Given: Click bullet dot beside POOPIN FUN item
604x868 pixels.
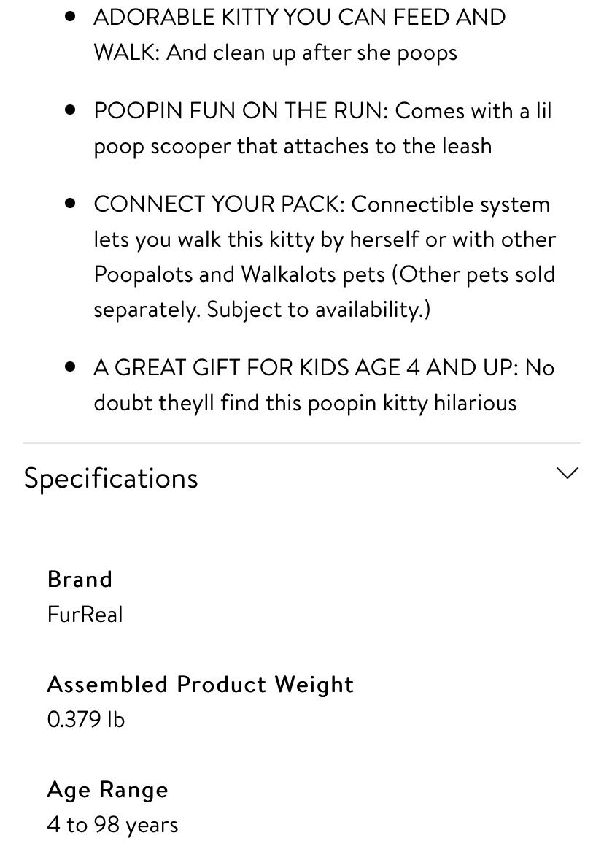Looking at the screenshot, I should 70,110.
